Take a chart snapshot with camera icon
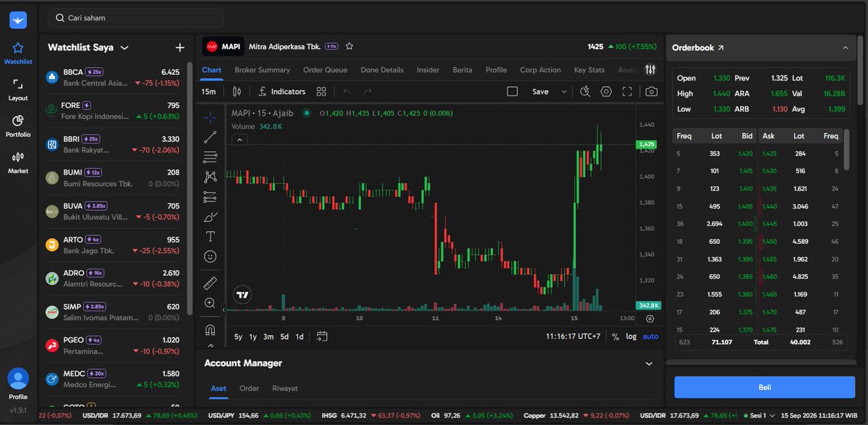The height and width of the screenshot is (425, 868). (x=652, y=92)
